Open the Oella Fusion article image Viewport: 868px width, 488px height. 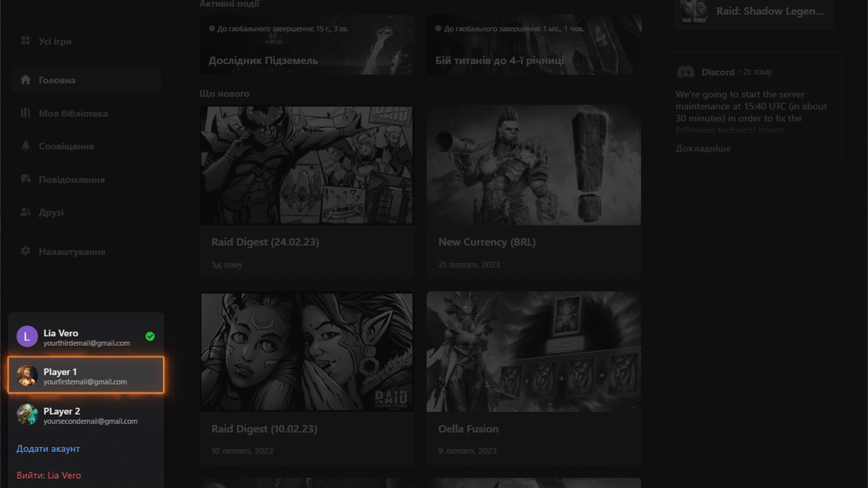534,352
